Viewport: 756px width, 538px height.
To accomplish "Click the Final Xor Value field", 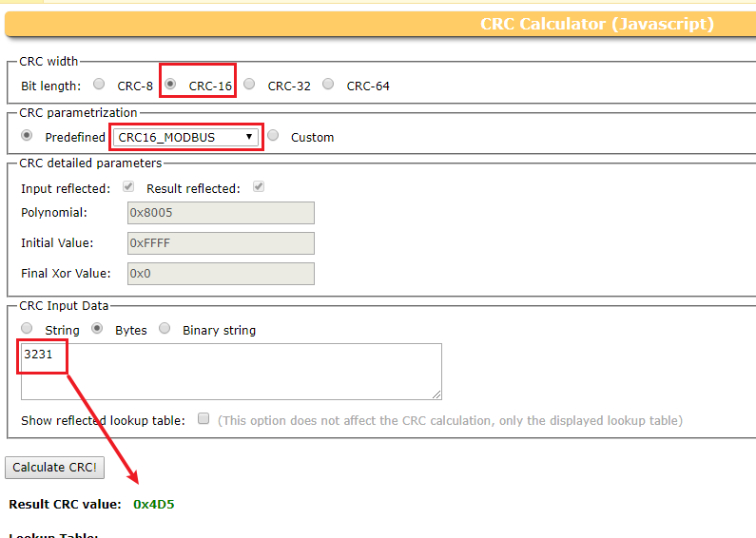I will [x=221, y=274].
